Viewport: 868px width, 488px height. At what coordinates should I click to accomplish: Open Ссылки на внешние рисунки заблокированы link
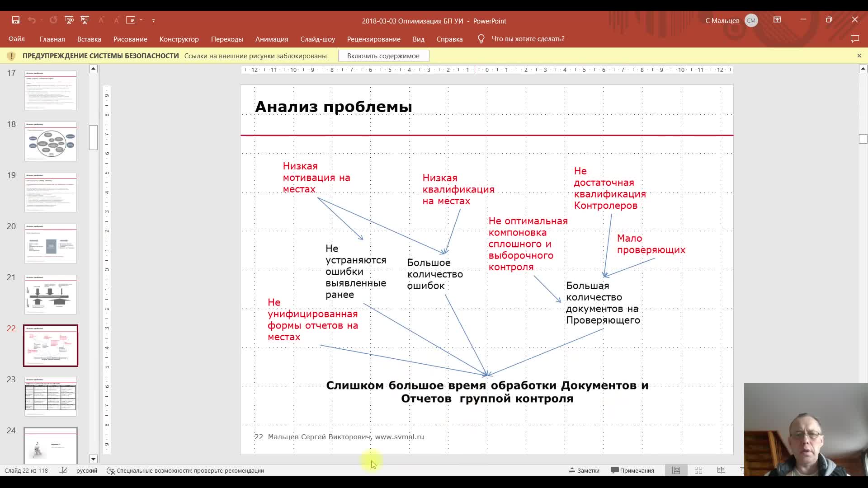point(255,56)
